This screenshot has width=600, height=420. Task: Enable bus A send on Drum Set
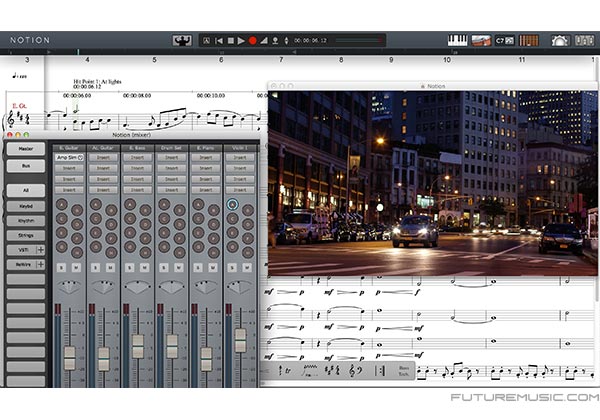(x=164, y=204)
